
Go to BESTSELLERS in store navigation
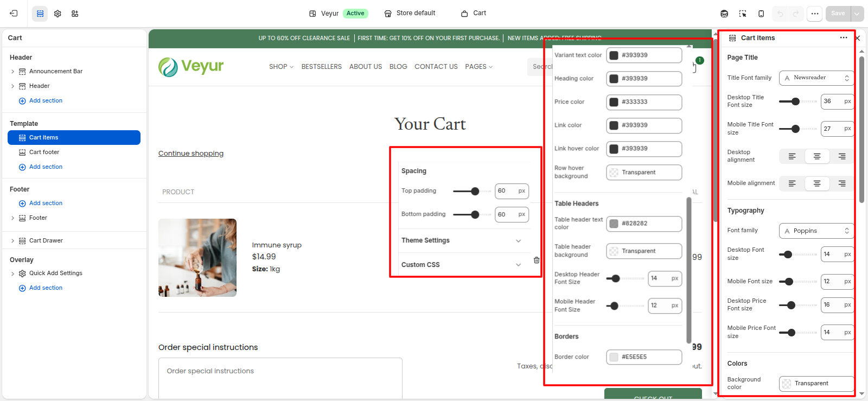pos(322,67)
